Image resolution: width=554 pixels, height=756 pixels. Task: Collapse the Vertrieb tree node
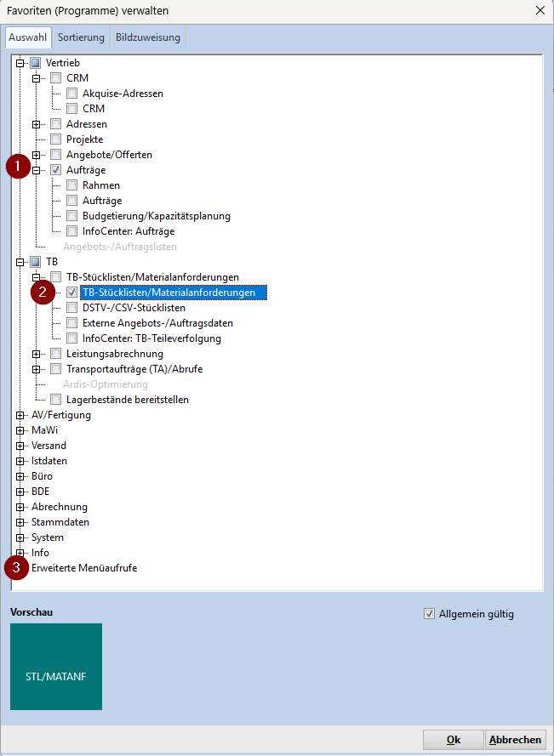[20, 63]
